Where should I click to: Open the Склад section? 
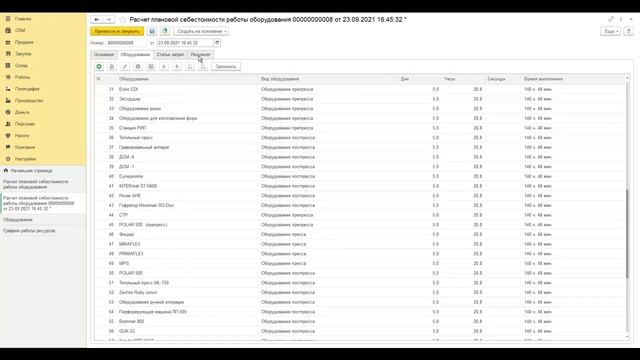[21, 65]
